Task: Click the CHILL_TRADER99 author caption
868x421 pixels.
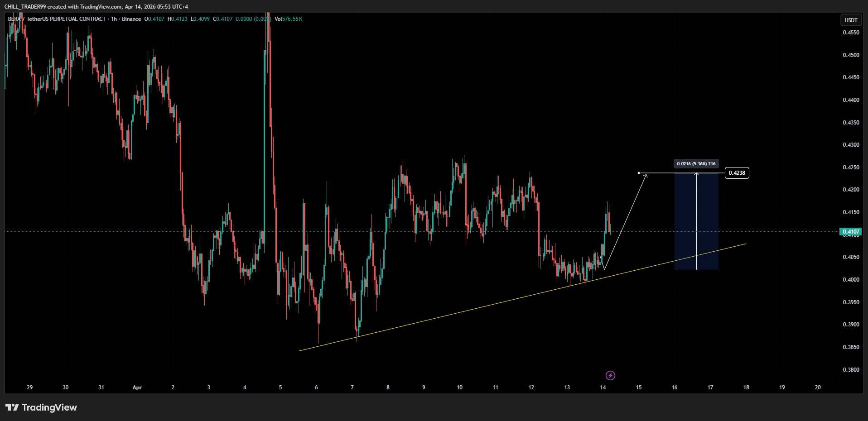Action: tap(96, 6)
